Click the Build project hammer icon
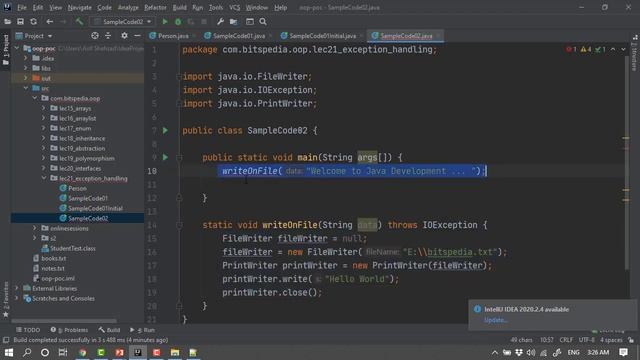 pos(79,22)
